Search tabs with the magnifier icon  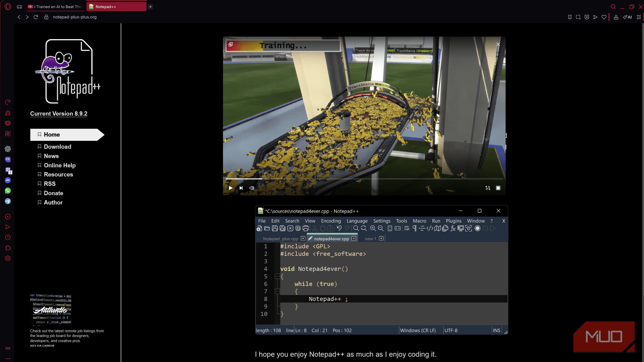click(613, 7)
